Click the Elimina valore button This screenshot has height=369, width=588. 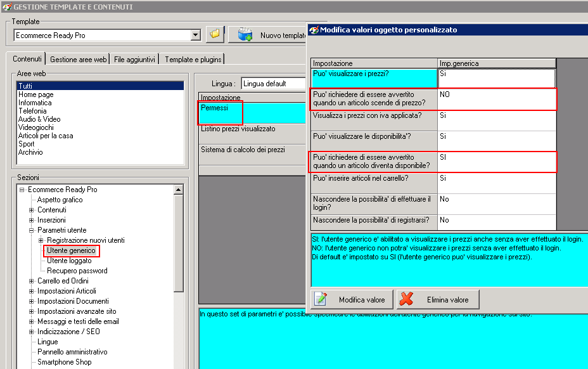pyautogui.click(x=438, y=299)
